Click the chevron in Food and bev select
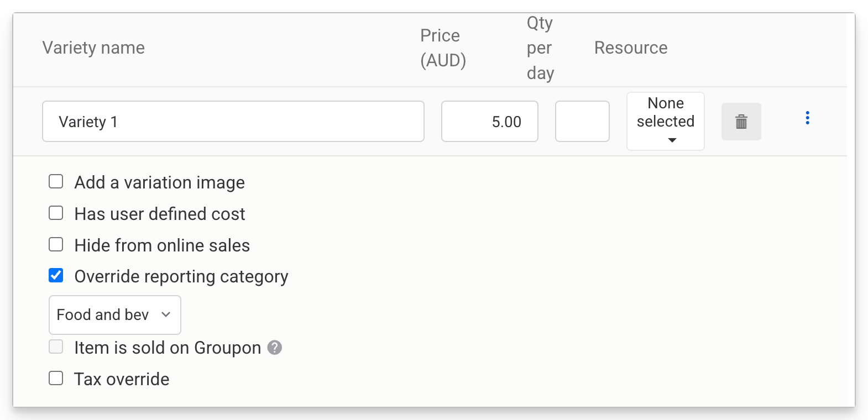Image resolution: width=868 pixels, height=420 pixels. coord(166,314)
